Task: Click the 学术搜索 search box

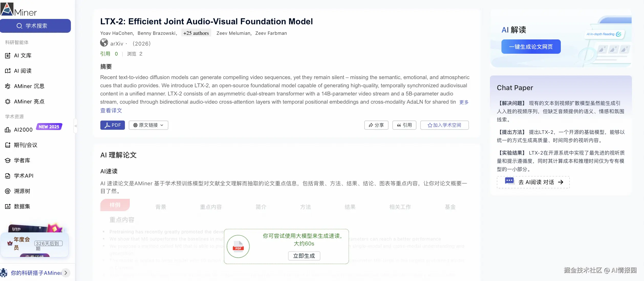Action: (35, 26)
